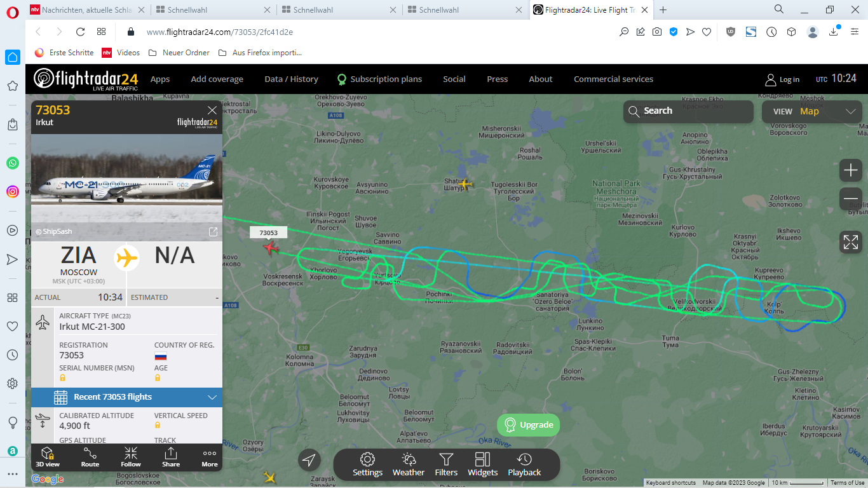Show the Route of the flight
The height and width of the screenshot is (488, 868).
pyautogui.click(x=90, y=457)
